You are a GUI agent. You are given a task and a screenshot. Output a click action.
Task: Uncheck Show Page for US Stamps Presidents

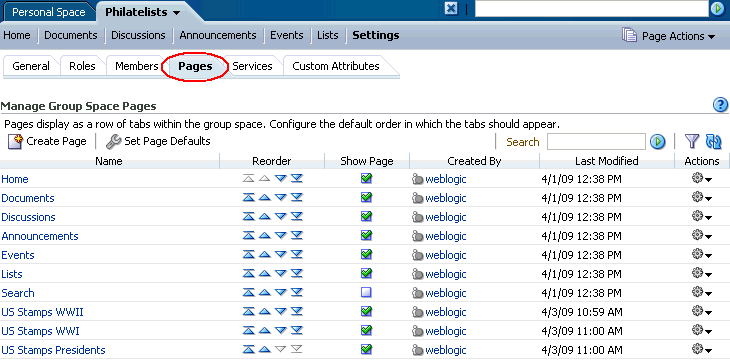click(x=366, y=349)
